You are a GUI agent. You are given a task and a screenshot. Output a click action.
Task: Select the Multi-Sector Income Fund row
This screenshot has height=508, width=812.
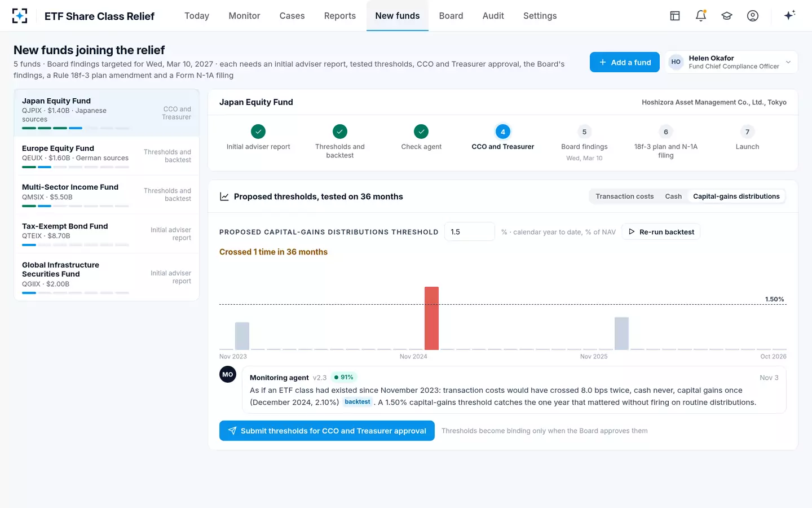tap(107, 195)
